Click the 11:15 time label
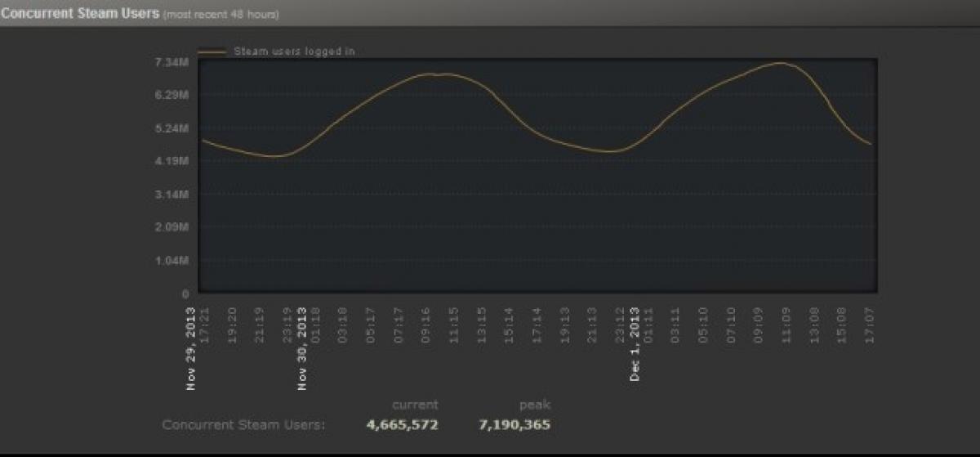The height and width of the screenshot is (457, 980). [454, 325]
